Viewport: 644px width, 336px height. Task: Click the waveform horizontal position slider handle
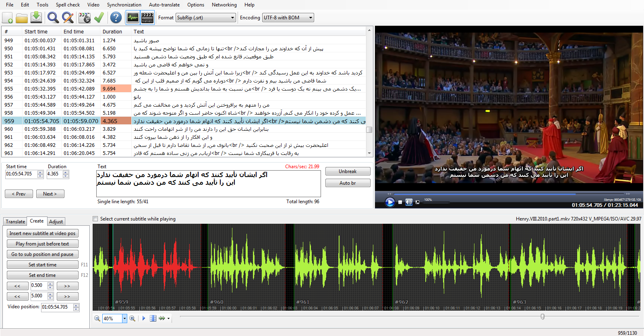tap(543, 317)
